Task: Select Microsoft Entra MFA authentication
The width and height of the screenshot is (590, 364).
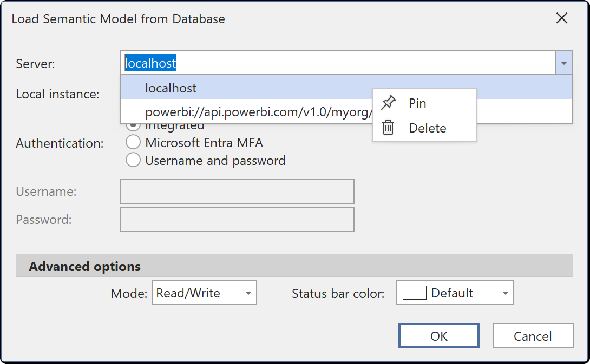Action: (133, 142)
